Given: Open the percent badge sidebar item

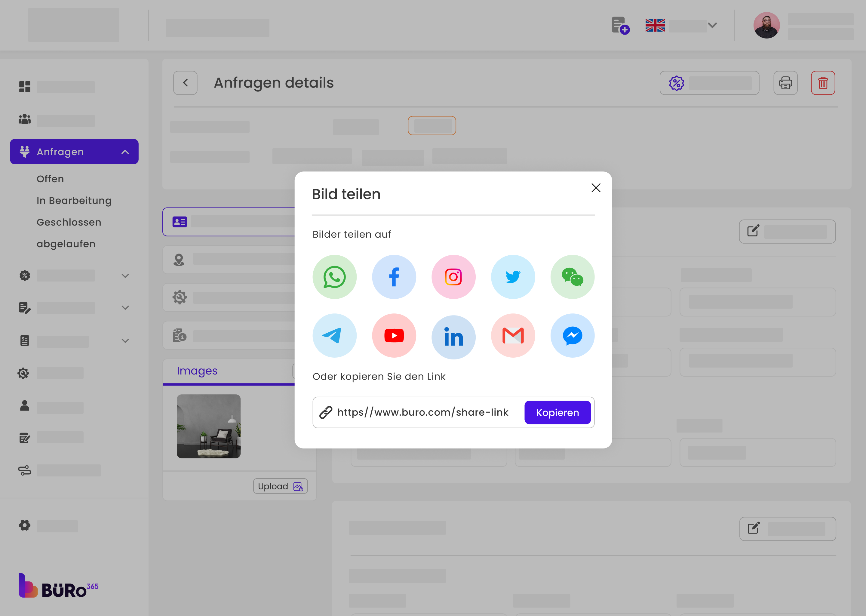Looking at the screenshot, I should point(25,276).
